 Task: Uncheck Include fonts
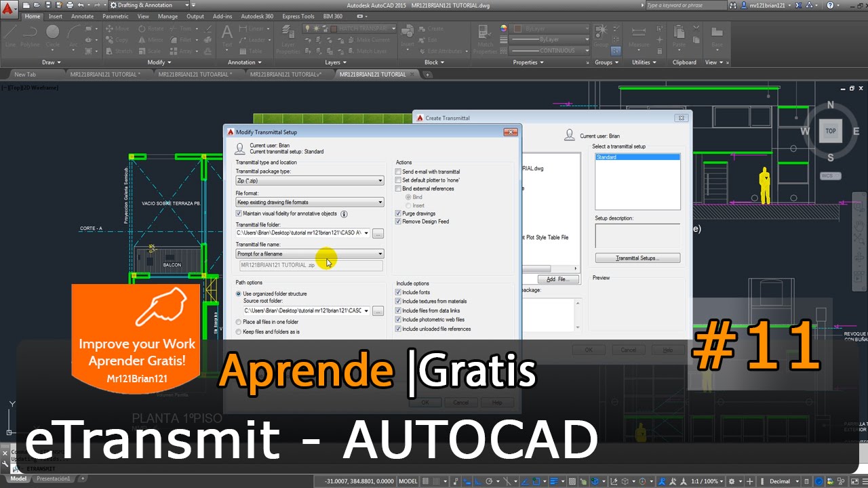(399, 293)
